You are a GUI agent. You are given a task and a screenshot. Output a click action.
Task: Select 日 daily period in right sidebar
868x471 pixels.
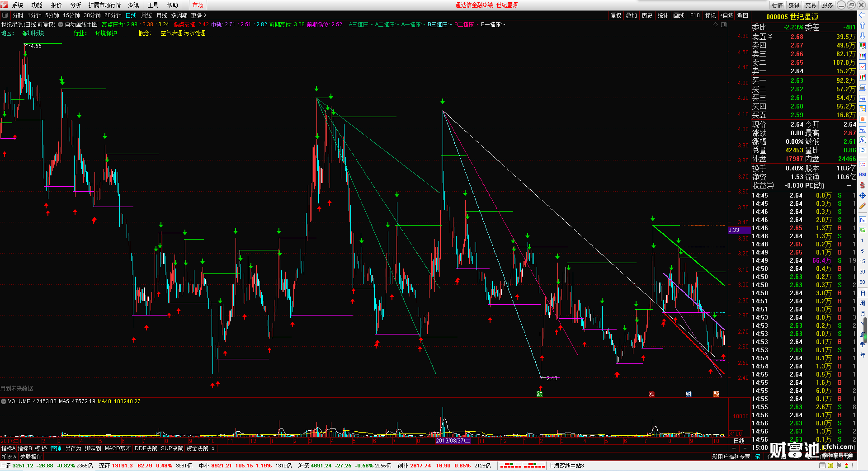pyautogui.click(x=862, y=293)
